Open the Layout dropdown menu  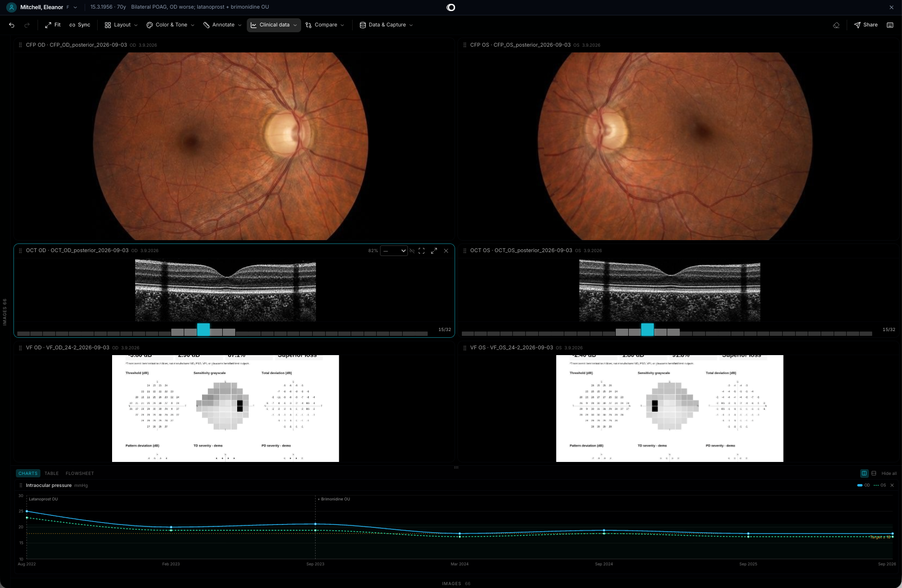tap(121, 25)
